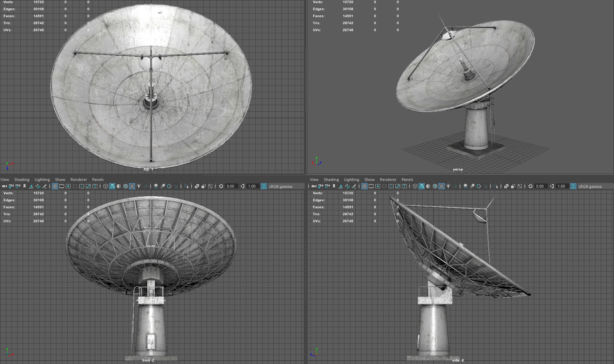Toggle Safe Action in front panel toolbar
This screenshot has width=614, height=364.
(88, 186)
